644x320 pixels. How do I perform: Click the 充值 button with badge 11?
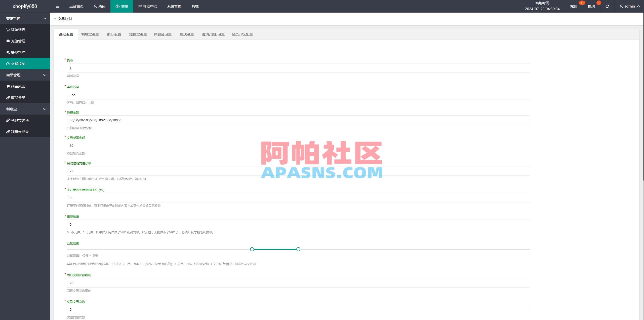coord(574,6)
